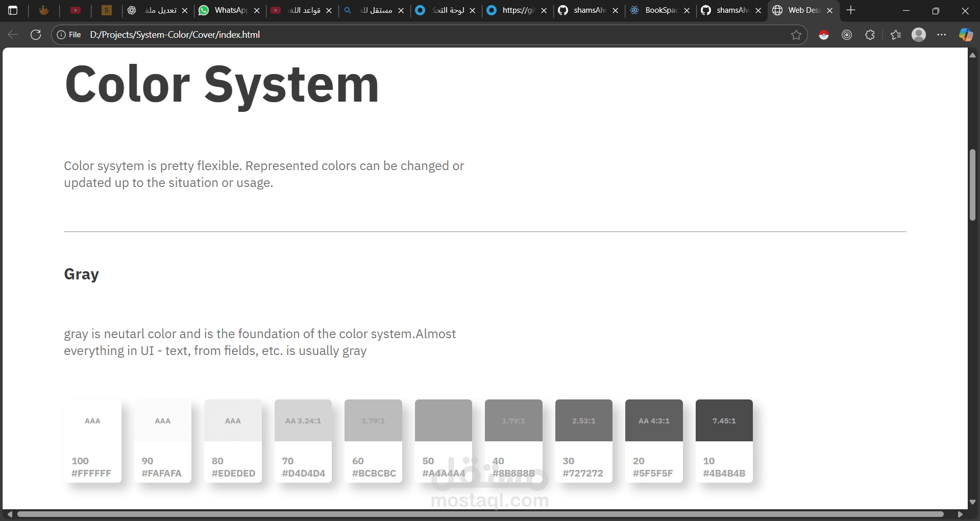Click the browser refresh button

[x=36, y=35]
